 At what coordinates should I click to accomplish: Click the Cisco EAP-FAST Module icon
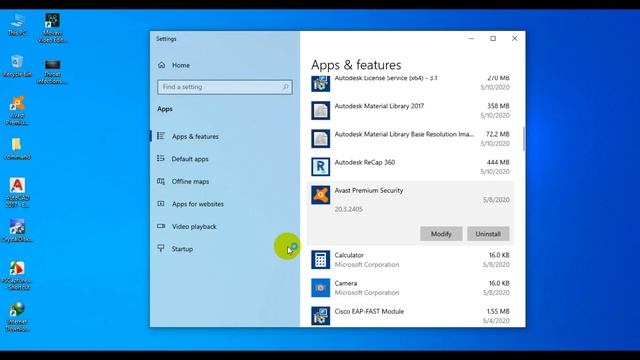pyautogui.click(x=320, y=316)
